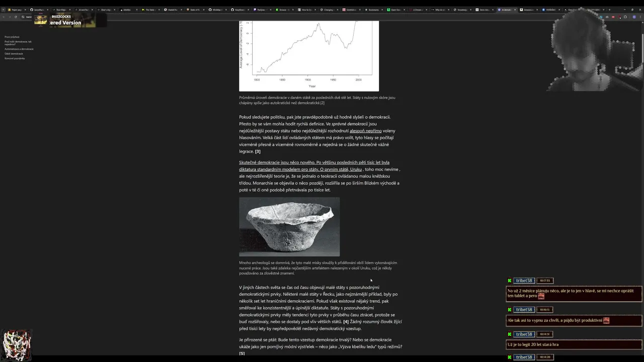Click the emote after 'být produktivní'

606,320
